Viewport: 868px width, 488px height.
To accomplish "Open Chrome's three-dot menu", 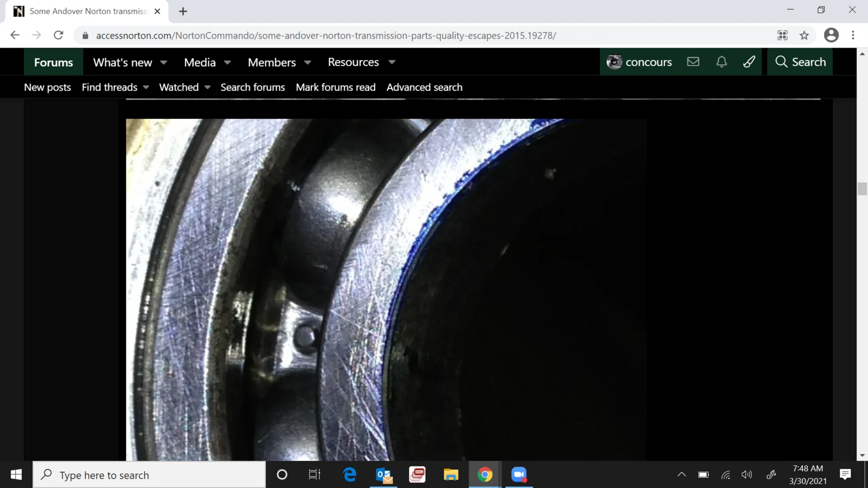I will (x=853, y=35).
